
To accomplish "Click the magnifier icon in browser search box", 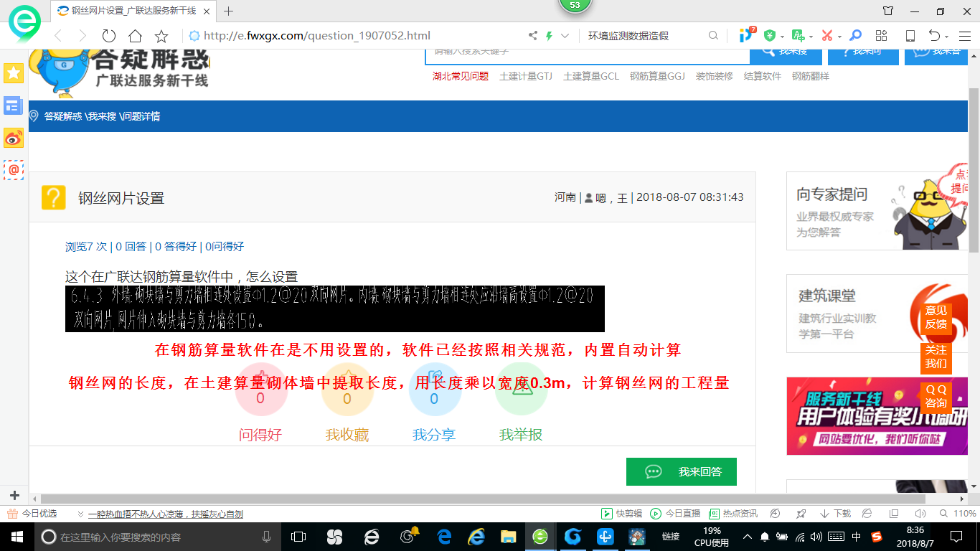I will 713,36.
